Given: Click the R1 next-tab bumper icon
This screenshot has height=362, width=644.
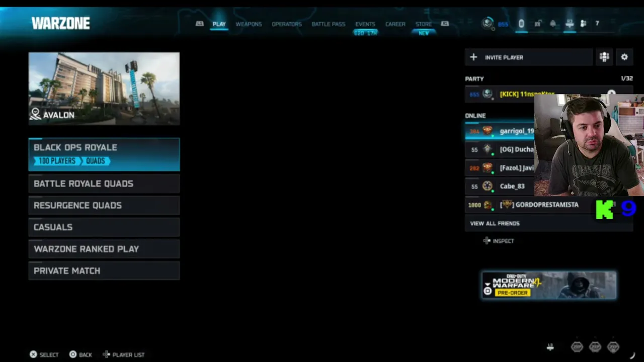Looking at the screenshot, I should click(x=445, y=24).
